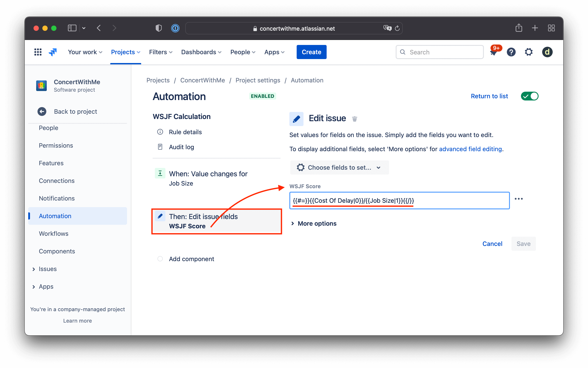Viewport: 588px width, 368px height.
Task: Click the Back to project arrow icon
Action: pos(42,112)
